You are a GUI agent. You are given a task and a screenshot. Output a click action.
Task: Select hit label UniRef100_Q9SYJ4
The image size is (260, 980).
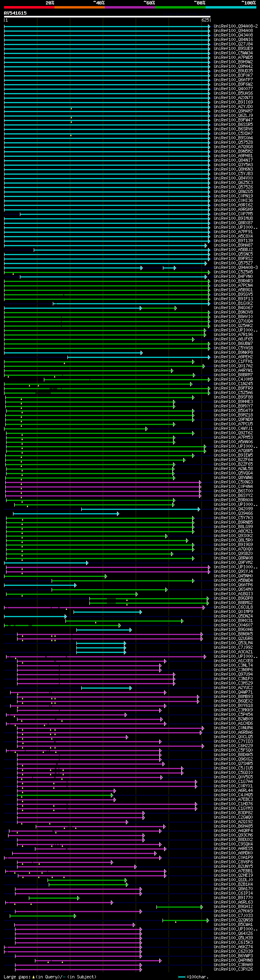233,571
